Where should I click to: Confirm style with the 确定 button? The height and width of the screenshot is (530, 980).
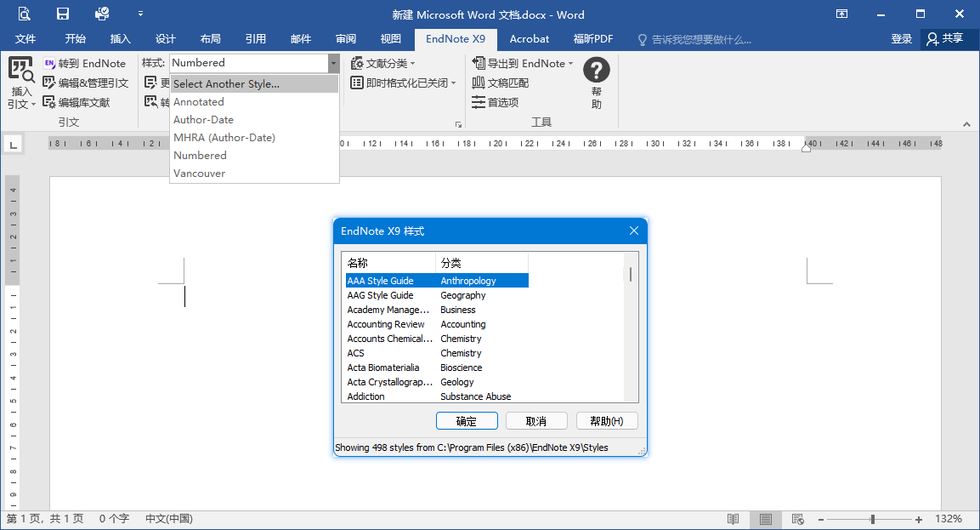click(467, 420)
